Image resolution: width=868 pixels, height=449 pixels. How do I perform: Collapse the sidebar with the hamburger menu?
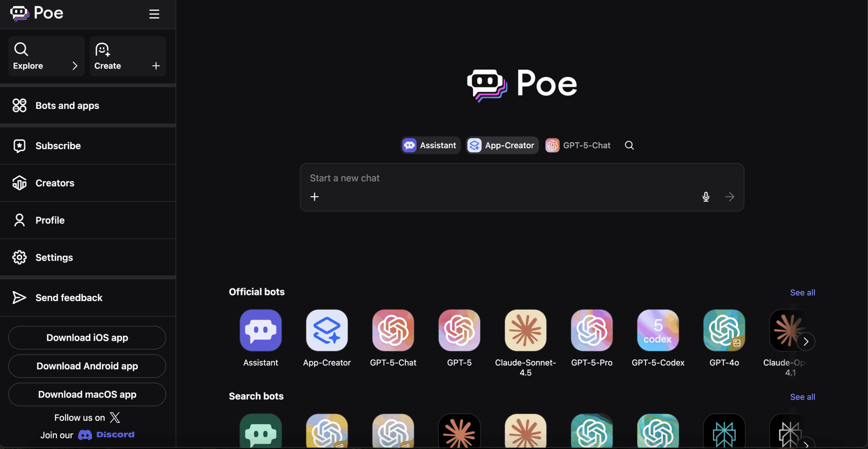pyautogui.click(x=154, y=14)
